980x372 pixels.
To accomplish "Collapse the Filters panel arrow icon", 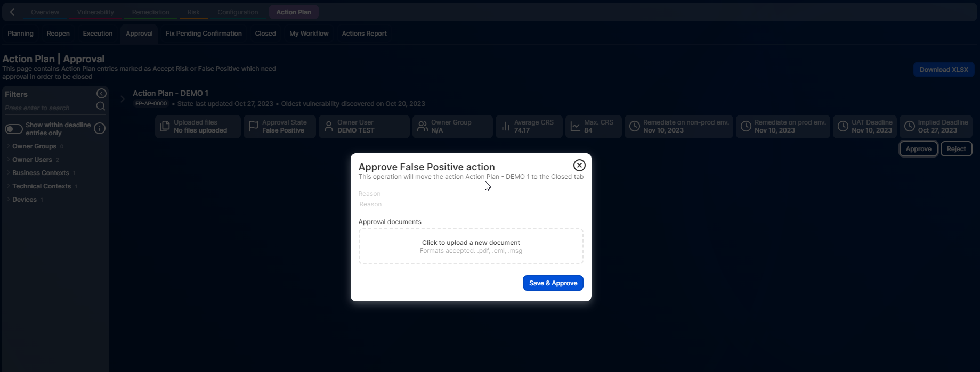I will (101, 94).
